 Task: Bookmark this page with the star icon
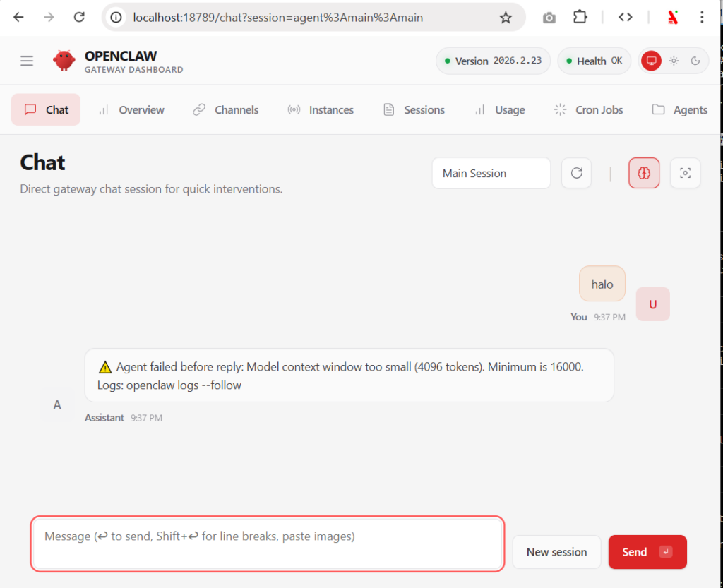click(506, 18)
